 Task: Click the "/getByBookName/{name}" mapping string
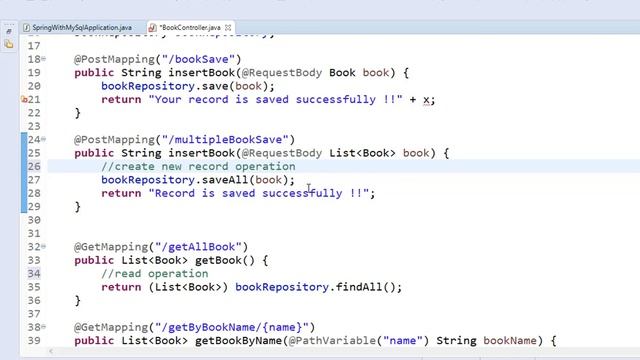click(x=231, y=327)
